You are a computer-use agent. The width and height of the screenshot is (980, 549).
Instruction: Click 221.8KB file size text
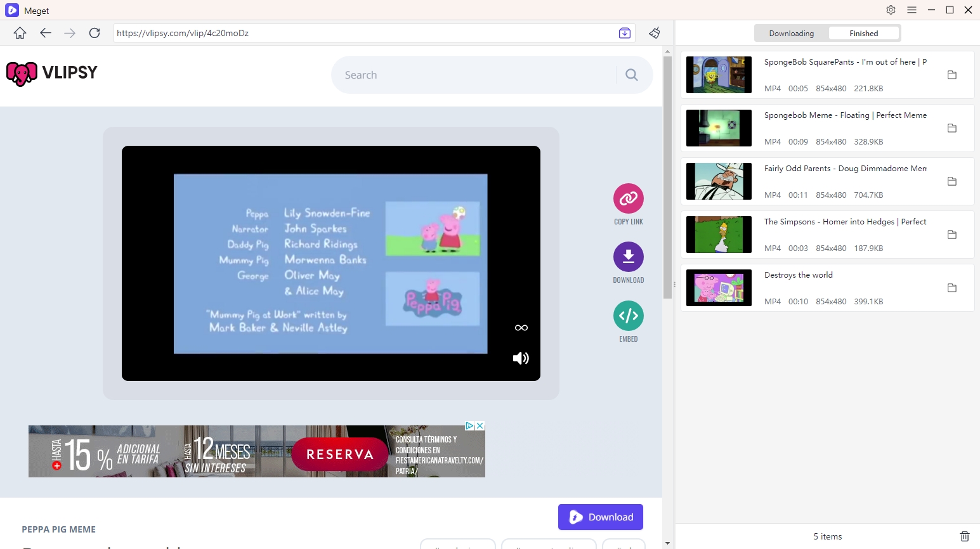pyautogui.click(x=868, y=89)
